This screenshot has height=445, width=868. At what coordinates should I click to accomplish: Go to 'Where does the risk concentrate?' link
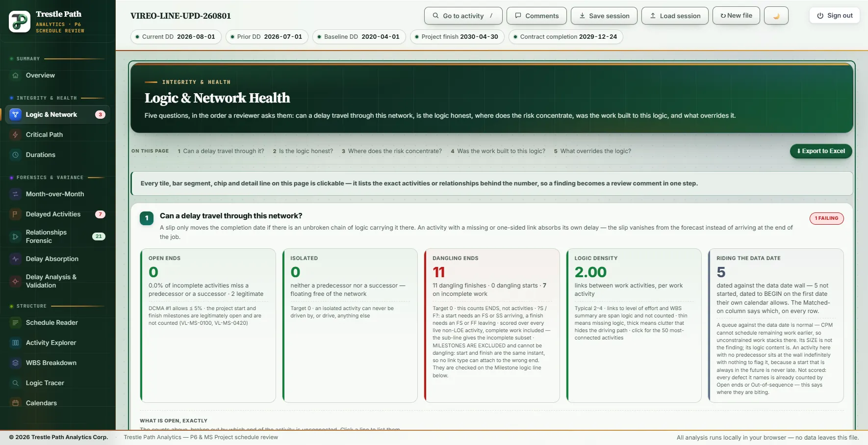tap(392, 151)
